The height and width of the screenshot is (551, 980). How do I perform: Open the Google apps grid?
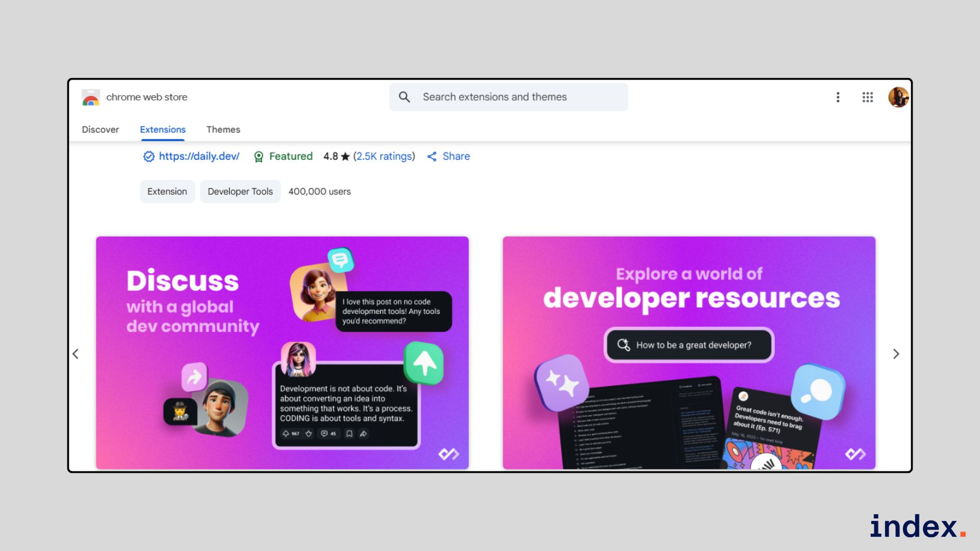[868, 97]
